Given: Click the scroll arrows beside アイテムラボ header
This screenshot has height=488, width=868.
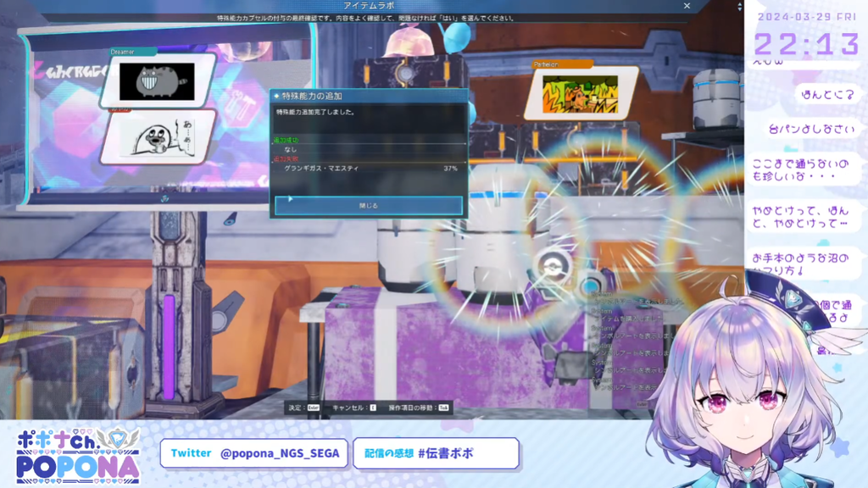Looking at the screenshot, I should coord(739,7).
